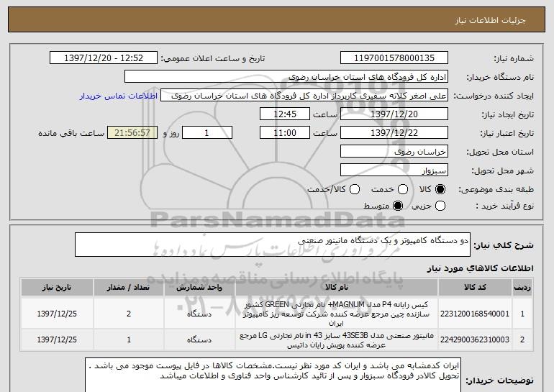
Task: Select the کالا/خدمت radio button
Action: [x=355, y=189]
